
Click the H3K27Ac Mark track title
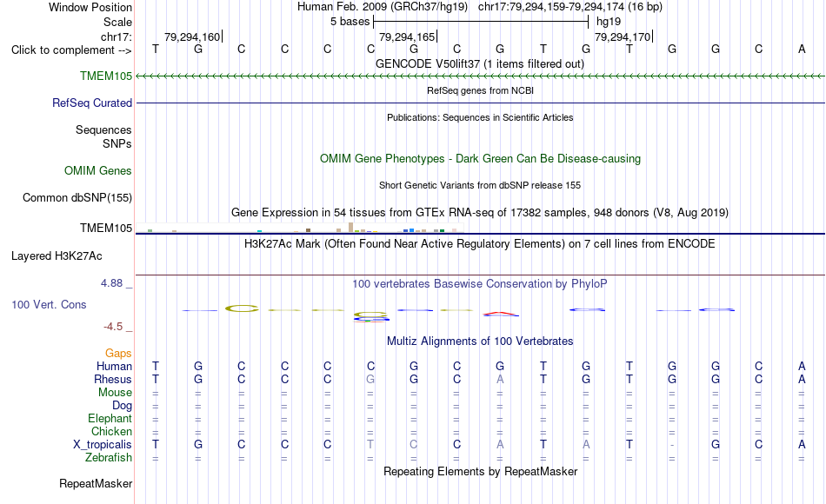point(480,244)
